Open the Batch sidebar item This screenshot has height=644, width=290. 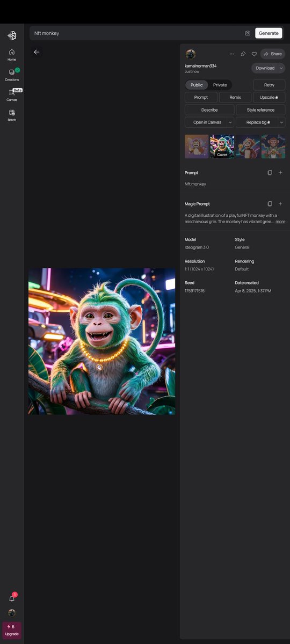coord(12,115)
